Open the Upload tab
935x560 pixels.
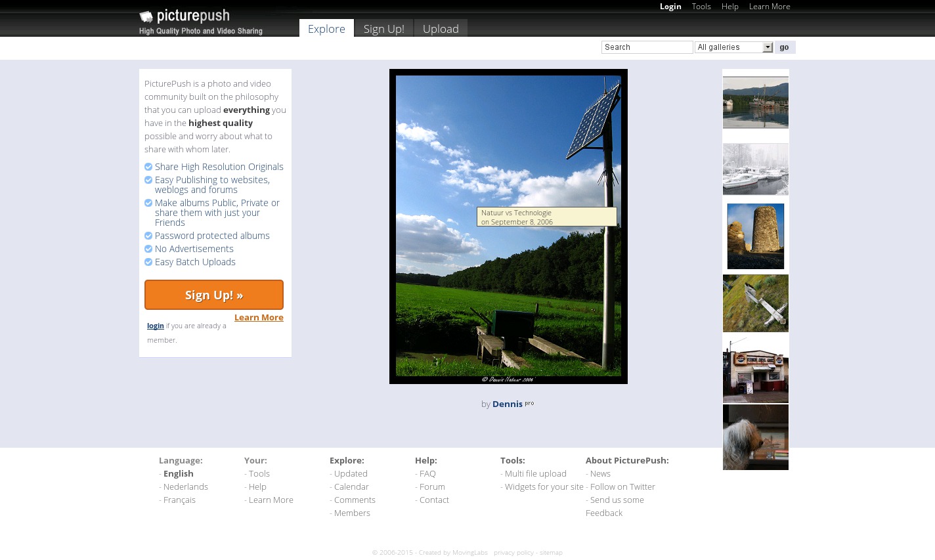click(x=441, y=29)
